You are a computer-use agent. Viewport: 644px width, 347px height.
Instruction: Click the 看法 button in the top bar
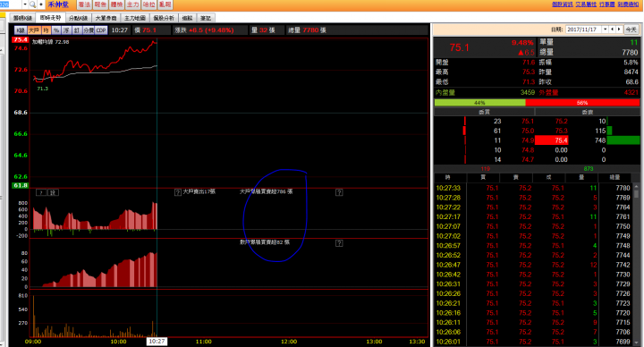(84, 4)
